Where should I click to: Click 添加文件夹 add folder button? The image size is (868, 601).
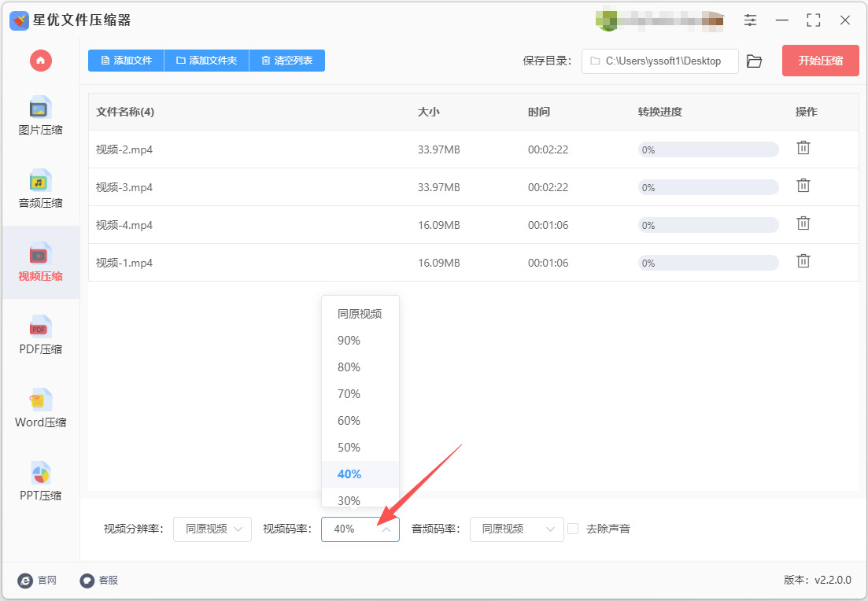(206, 61)
